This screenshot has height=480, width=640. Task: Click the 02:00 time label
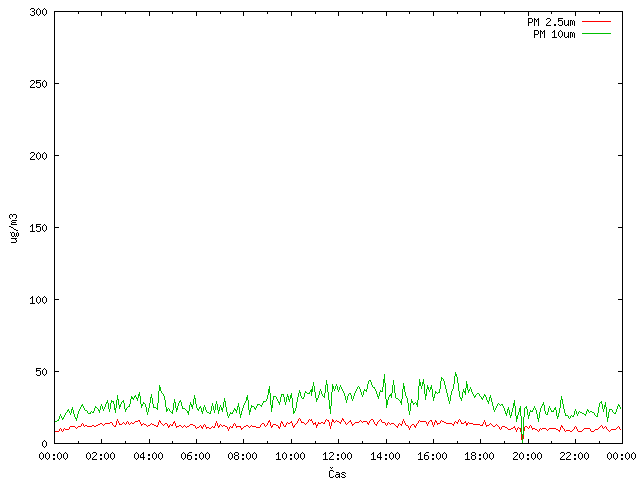point(100,456)
